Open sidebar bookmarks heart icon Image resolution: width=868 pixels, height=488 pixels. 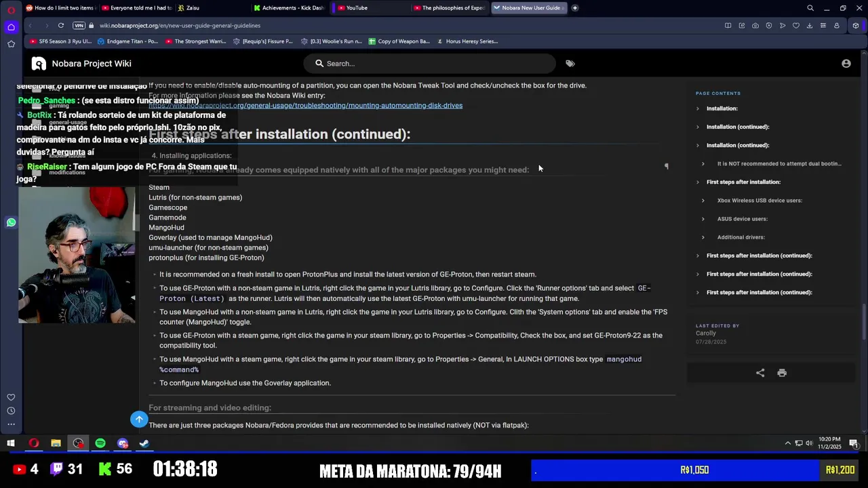click(x=11, y=397)
